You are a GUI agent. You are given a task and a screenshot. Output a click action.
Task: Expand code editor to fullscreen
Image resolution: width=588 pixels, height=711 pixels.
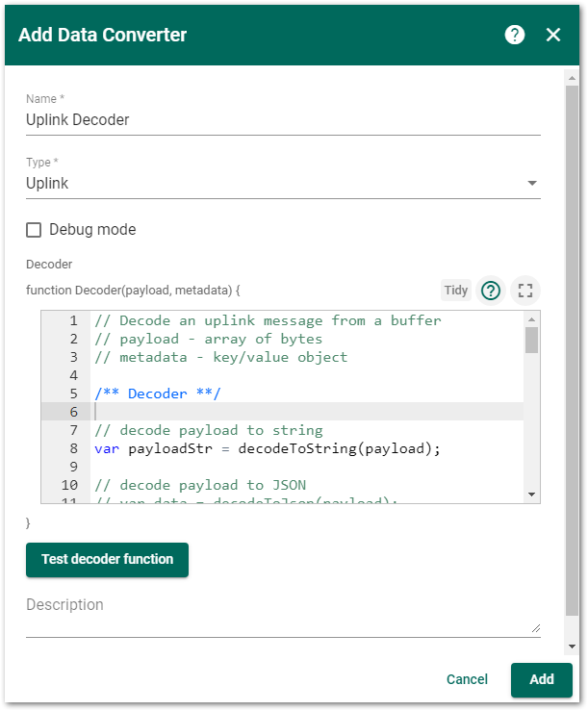click(x=525, y=290)
